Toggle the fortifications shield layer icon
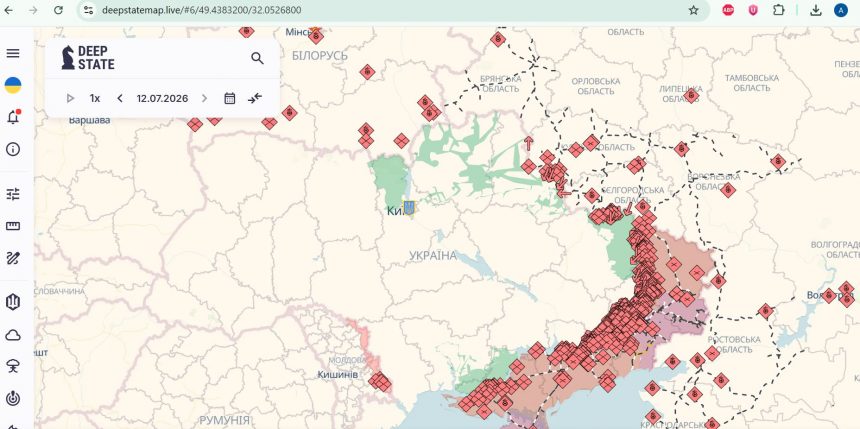 [13, 301]
